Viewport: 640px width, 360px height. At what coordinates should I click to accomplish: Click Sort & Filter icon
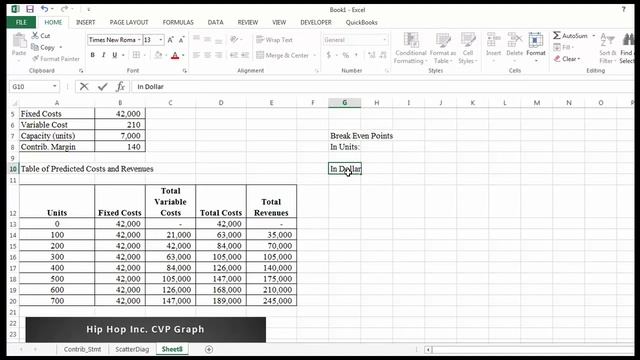click(607, 40)
